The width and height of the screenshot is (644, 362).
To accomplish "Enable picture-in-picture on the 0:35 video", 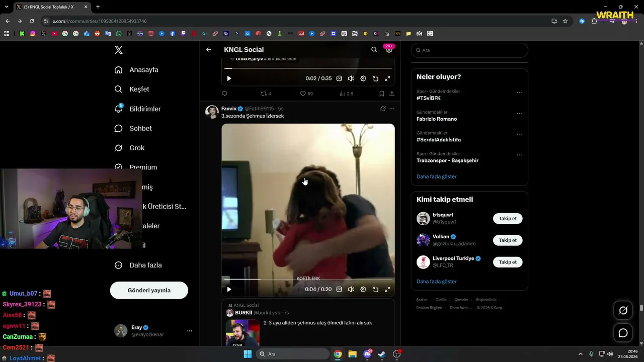I will point(375,78).
